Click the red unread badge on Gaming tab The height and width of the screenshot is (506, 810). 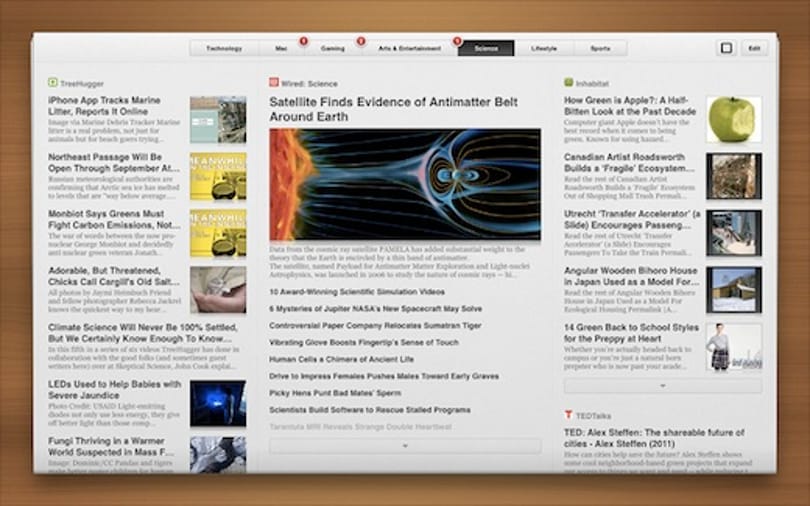pos(361,41)
